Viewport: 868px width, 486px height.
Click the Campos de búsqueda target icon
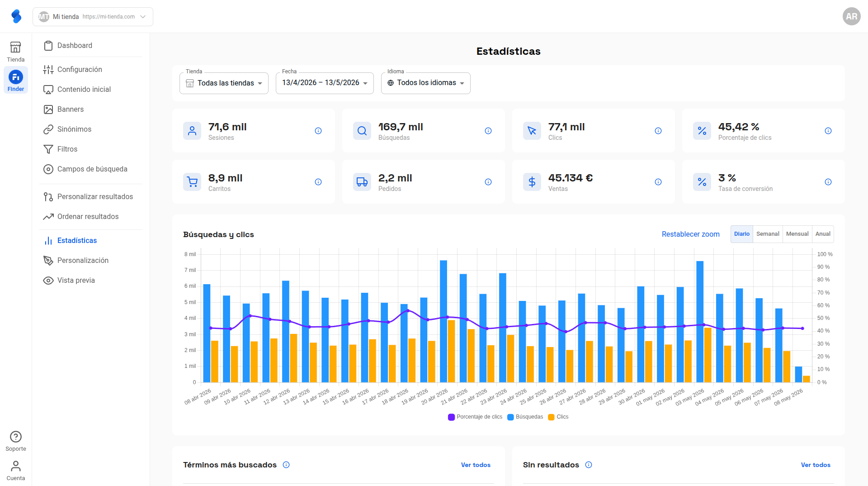point(48,169)
